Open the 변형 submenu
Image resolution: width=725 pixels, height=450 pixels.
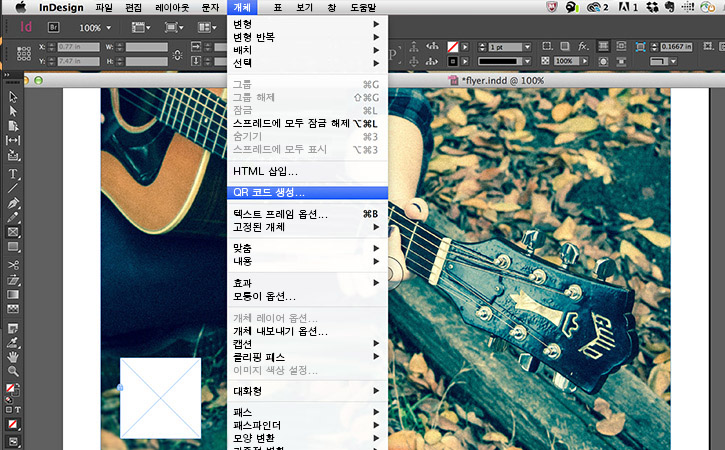pos(307,24)
